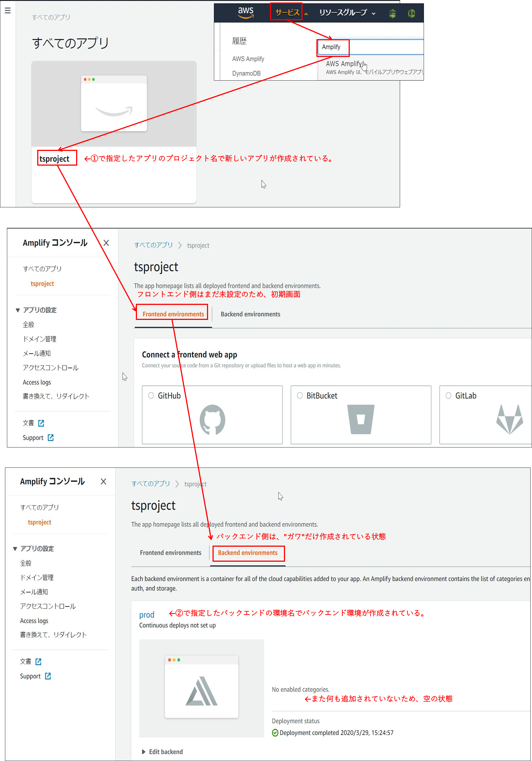Click すべてのアプリ breadcrumb in frontend window

click(x=153, y=245)
